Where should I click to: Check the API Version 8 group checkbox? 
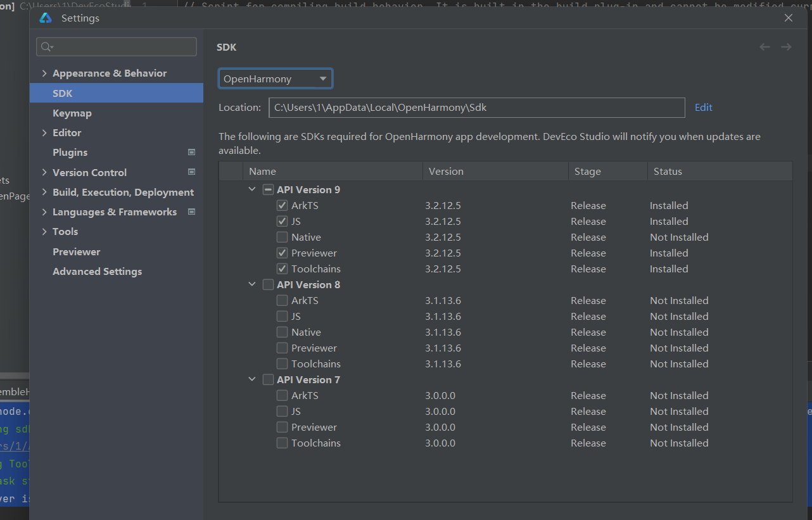[268, 284]
